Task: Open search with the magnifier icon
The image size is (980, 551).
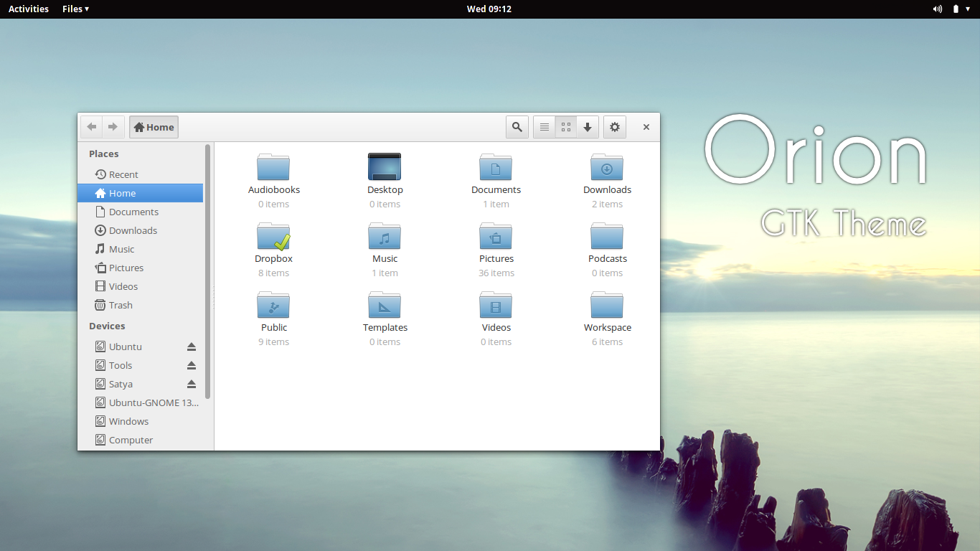Action: pyautogui.click(x=517, y=127)
